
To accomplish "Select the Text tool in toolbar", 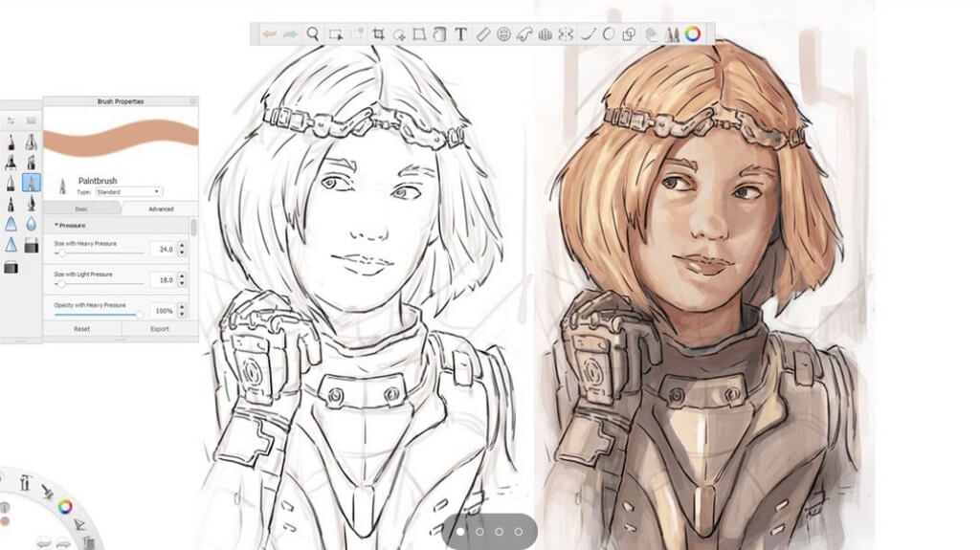I will (x=460, y=34).
